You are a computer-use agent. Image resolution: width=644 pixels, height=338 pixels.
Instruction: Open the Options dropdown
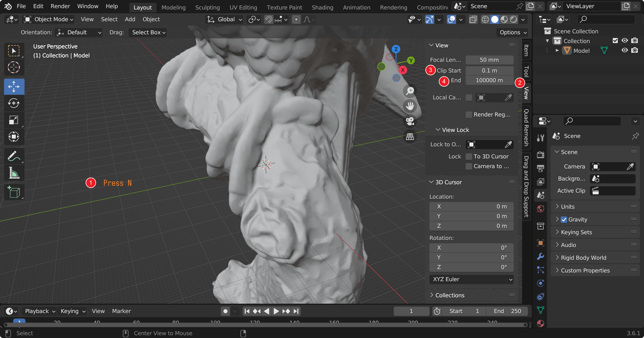pyautogui.click(x=513, y=33)
